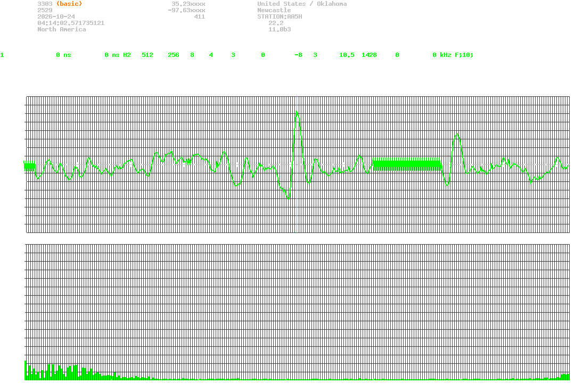Select the gray value 411
This screenshot has height=392, width=583.
click(x=200, y=16)
